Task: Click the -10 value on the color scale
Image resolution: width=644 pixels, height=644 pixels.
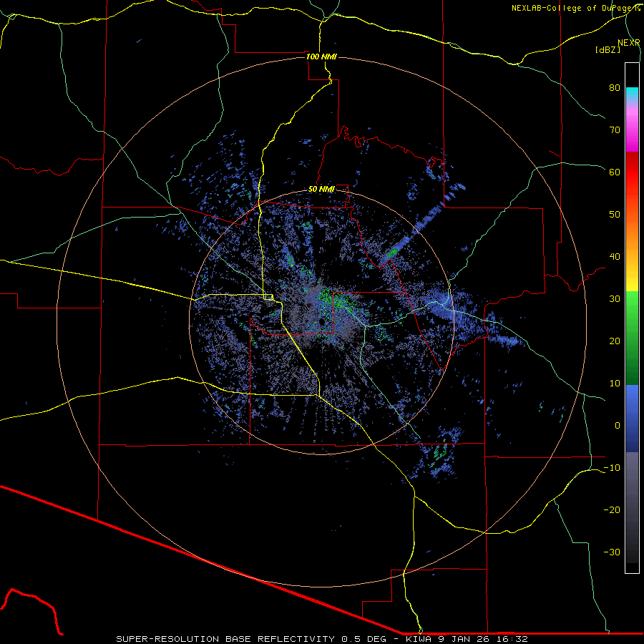Action: pyautogui.click(x=612, y=467)
